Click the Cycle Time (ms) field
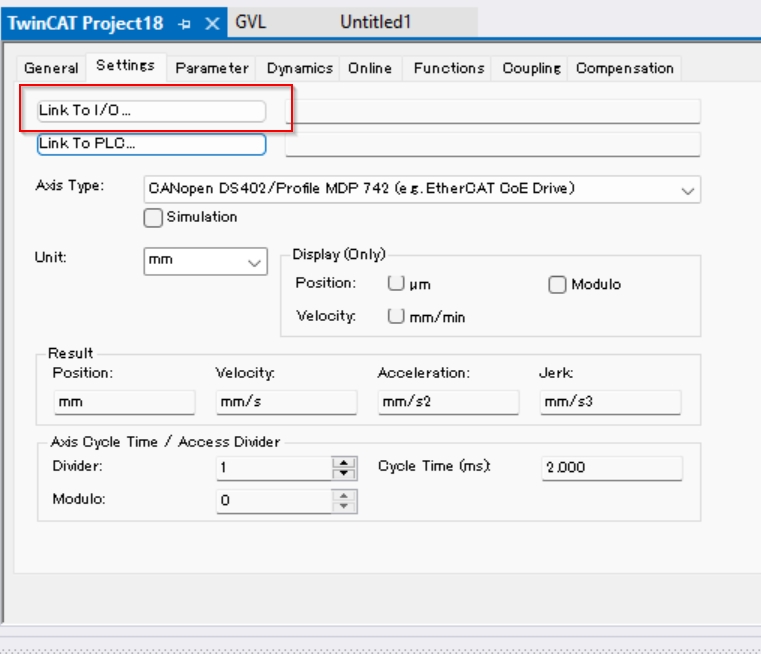 click(x=612, y=468)
